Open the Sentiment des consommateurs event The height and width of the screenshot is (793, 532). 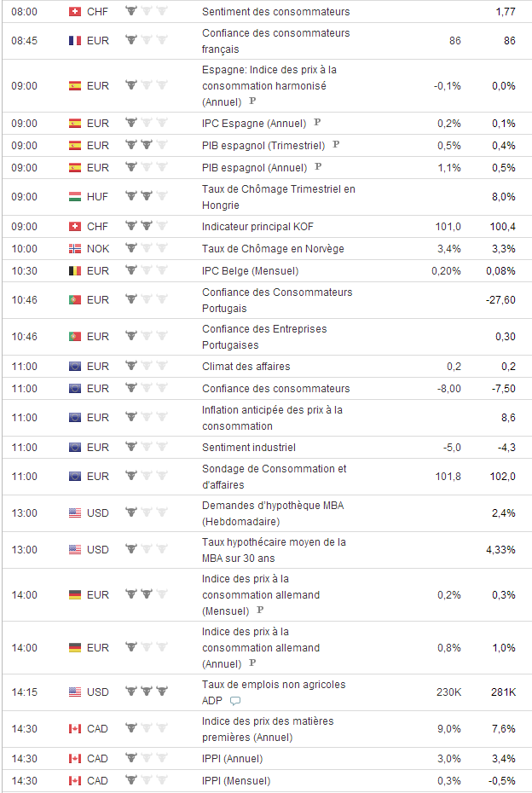[x=275, y=12]
